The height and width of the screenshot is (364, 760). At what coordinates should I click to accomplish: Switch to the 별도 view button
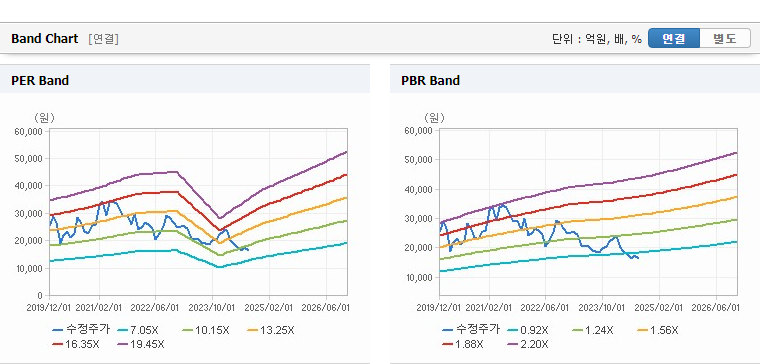(725, 38)
